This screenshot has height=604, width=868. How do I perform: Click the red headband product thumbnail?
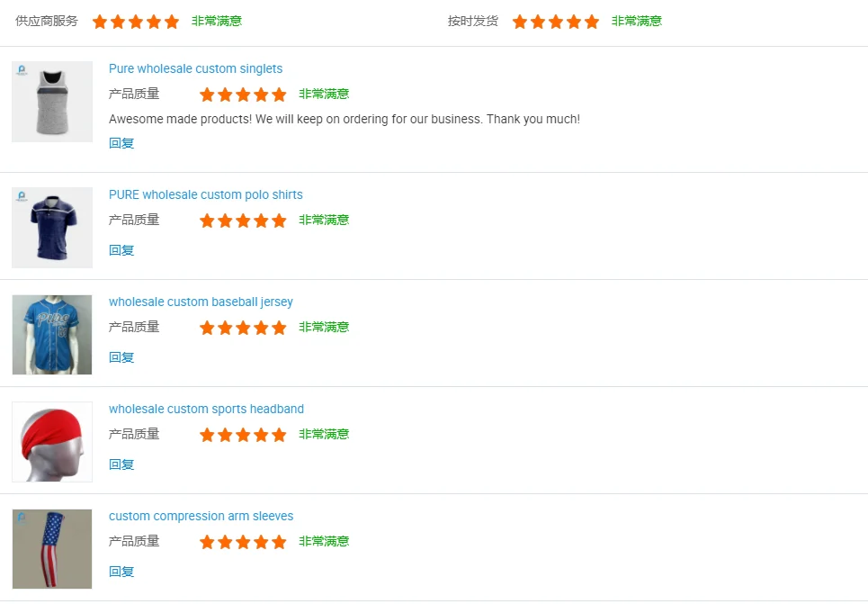point(52,442)
